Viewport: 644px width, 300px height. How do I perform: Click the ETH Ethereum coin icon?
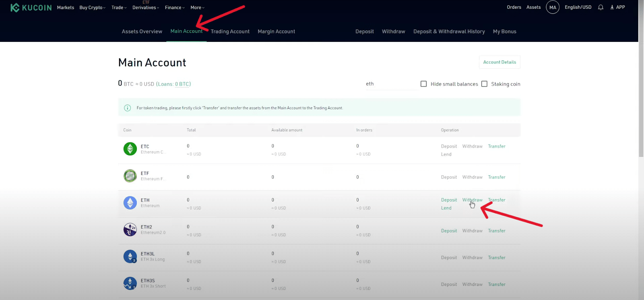[130, 203]
